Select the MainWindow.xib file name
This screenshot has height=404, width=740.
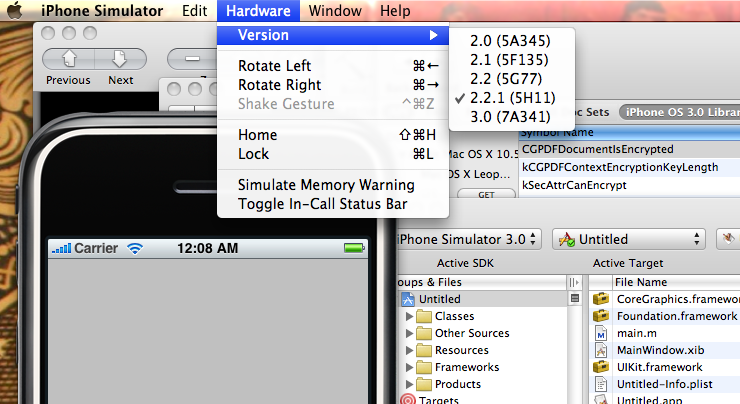(x=660, y=350)
